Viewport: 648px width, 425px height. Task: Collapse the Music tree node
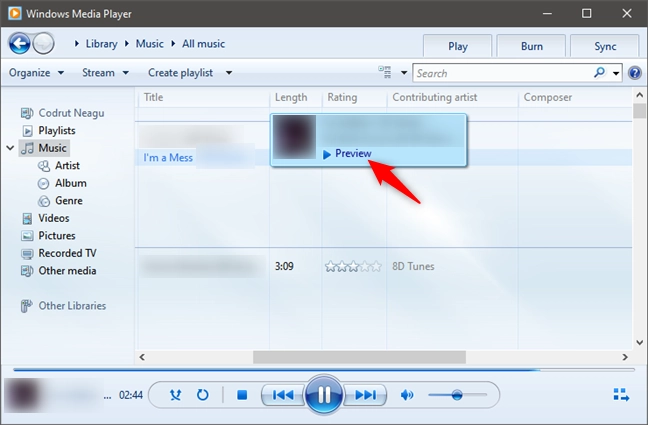pos(10,148)
